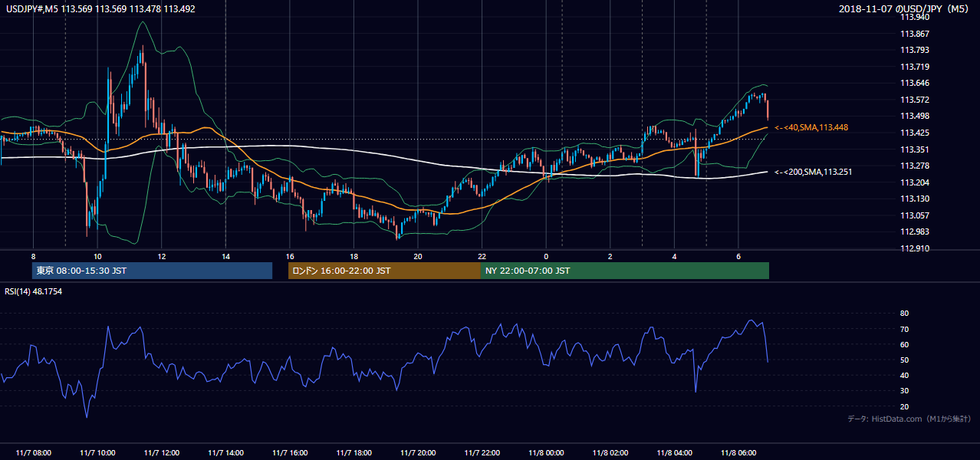Click RSI scale level 60
Image resolution: width=980 pixels, height=460 pixels.
[x=904, y=344]
